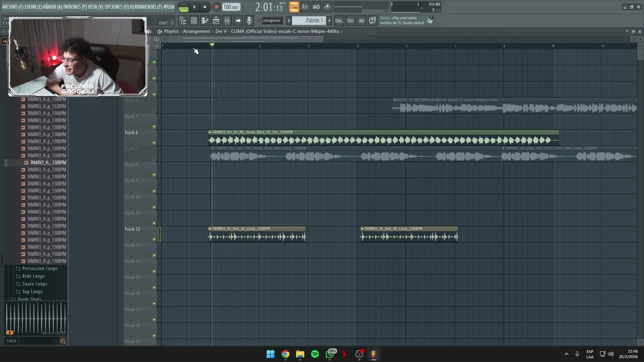This screenshot has height=362, width=644.
Task: Click Playlist speaker options icon
Action: click(159, 31)
